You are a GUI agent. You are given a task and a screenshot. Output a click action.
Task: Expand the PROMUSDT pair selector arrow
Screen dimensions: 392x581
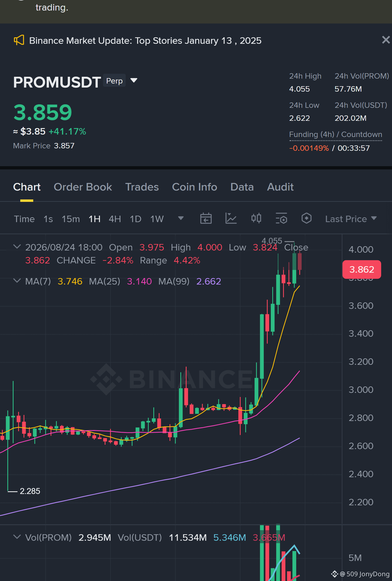pyautogui.click(x=134, y=80)
